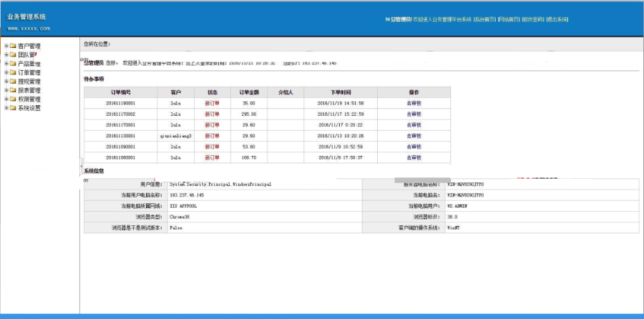Click the amount 108.70
Image resolution: width=644 pixels, height=319 pixels.
[249, 157]
